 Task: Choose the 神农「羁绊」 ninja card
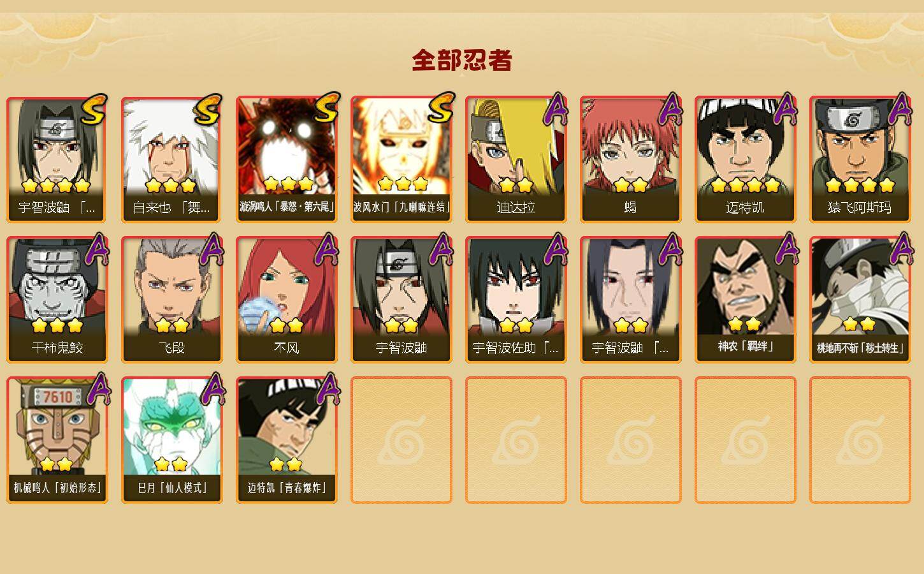tap(745, 300)
